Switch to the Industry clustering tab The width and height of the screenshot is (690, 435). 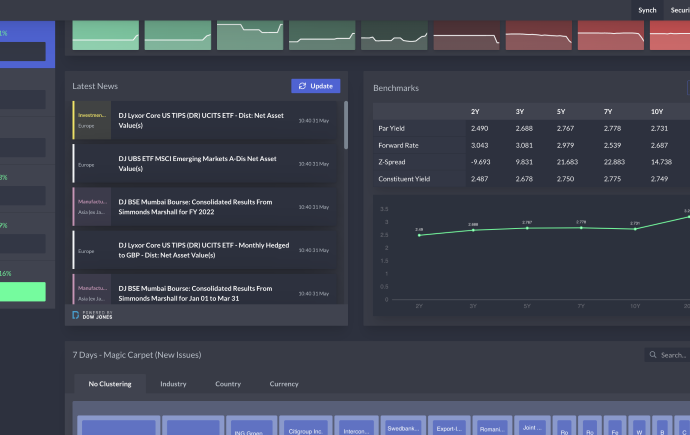coord(173,384)
